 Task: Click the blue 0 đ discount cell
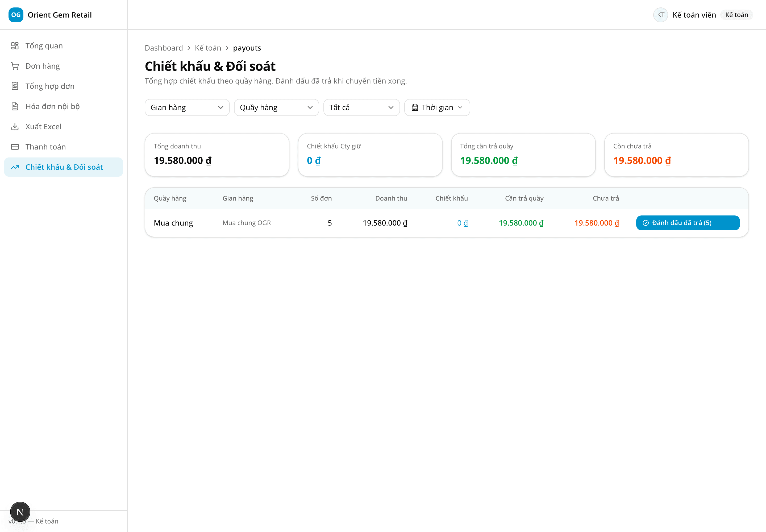pos(462,223)
